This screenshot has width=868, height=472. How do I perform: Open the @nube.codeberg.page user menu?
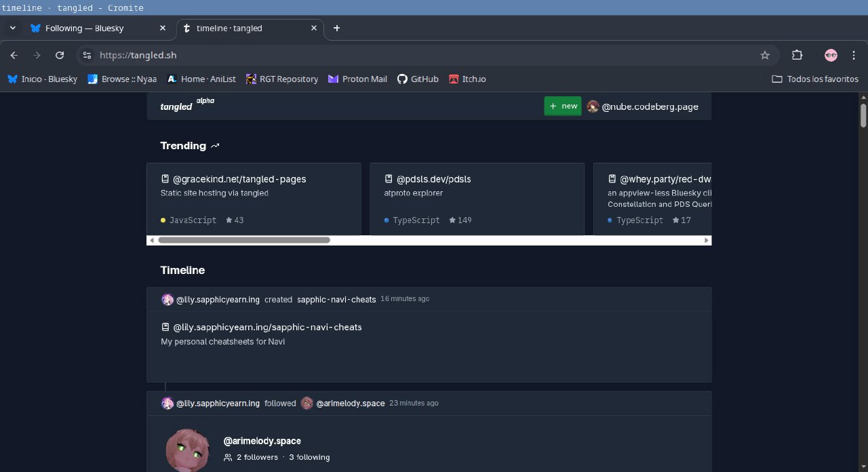coord(643,106)
